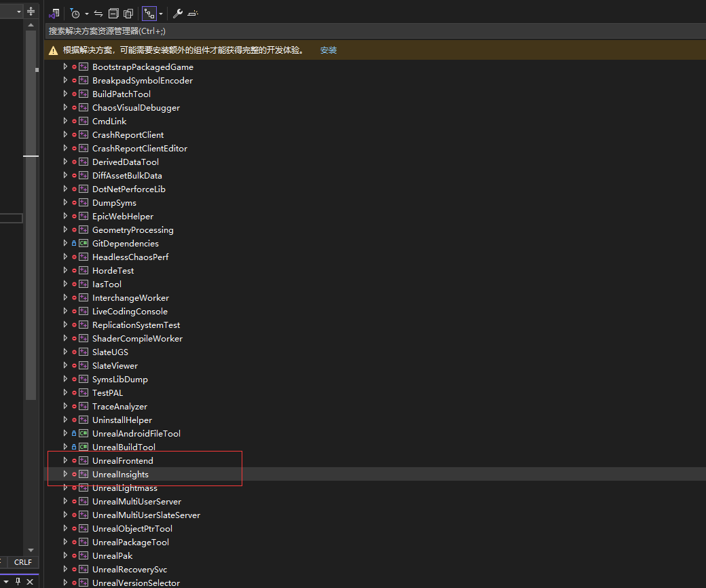706x588 pixels.
Task: Expand the ShaderCompileWorker project node
Action: [65, 338]
